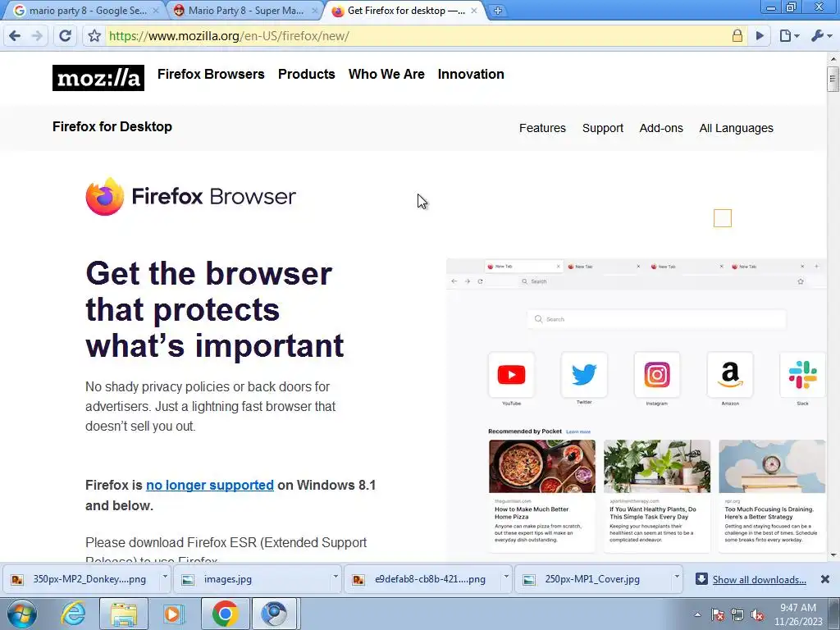Open the Windows Start menu
Viewport: 840px width, 630px height.
tap(21, 614)
